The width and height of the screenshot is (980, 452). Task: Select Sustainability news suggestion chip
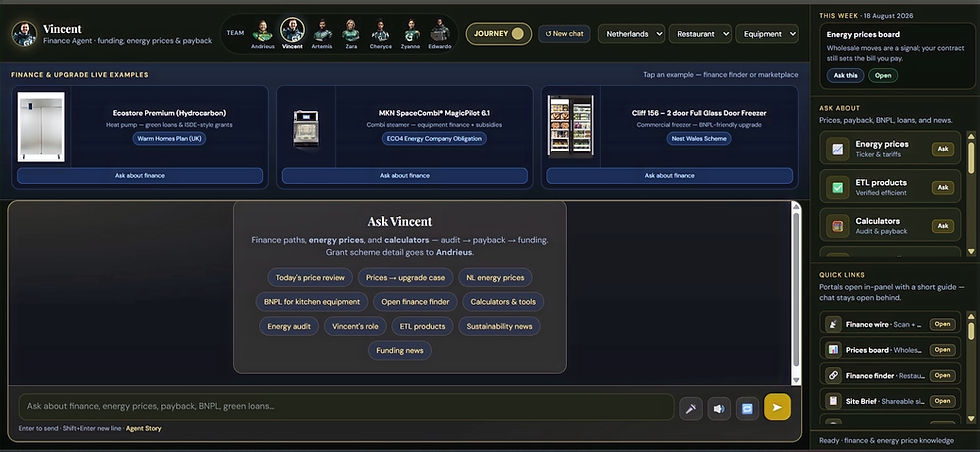coord(499,326)
